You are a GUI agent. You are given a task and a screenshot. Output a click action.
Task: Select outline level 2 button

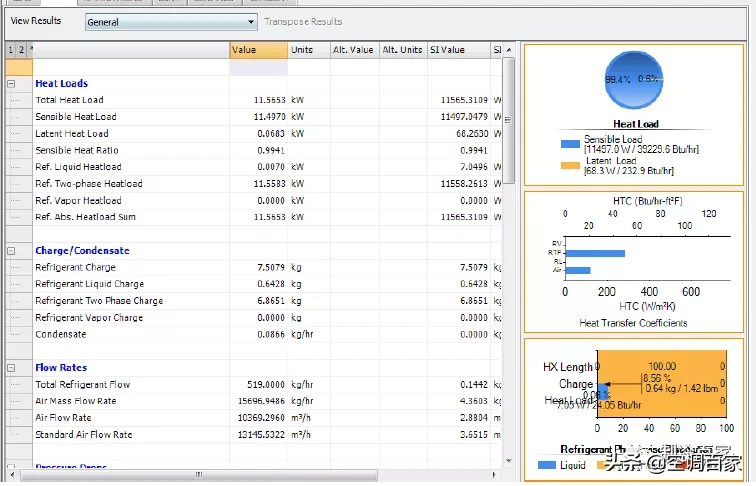[21, 50]
